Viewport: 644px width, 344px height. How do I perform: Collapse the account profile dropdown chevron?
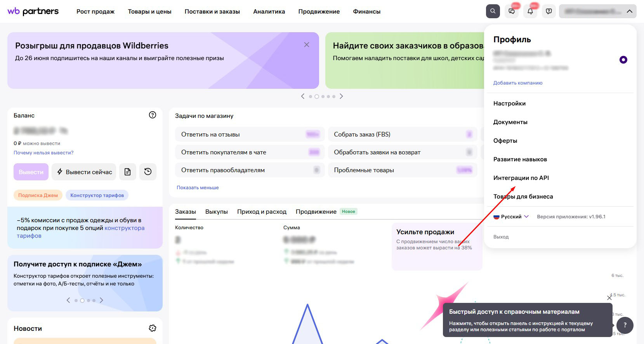point(629,11)
